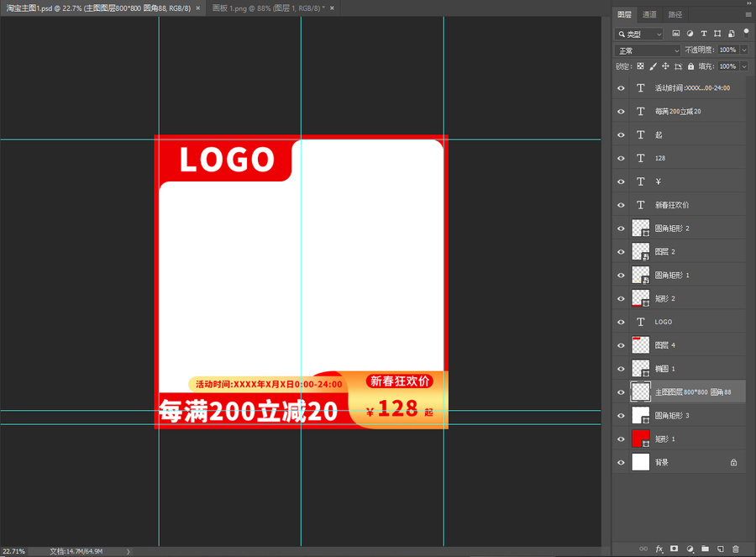Filter layers by shape layer icon

717,34
